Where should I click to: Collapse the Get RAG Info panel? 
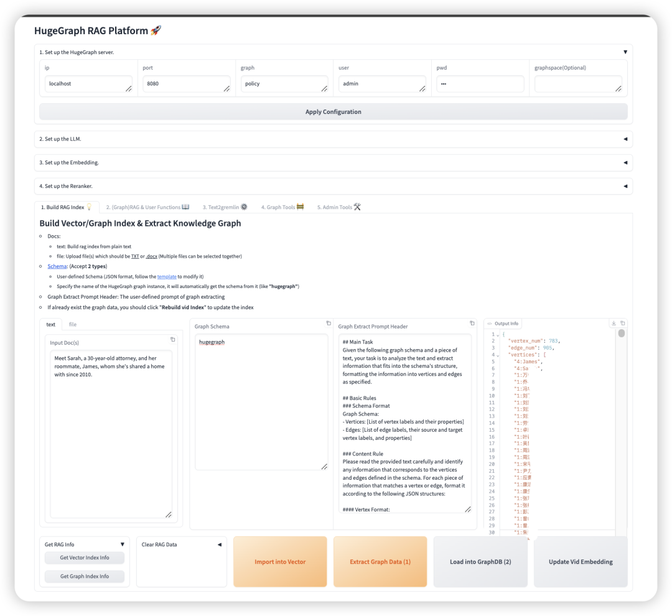click(122, 544)
